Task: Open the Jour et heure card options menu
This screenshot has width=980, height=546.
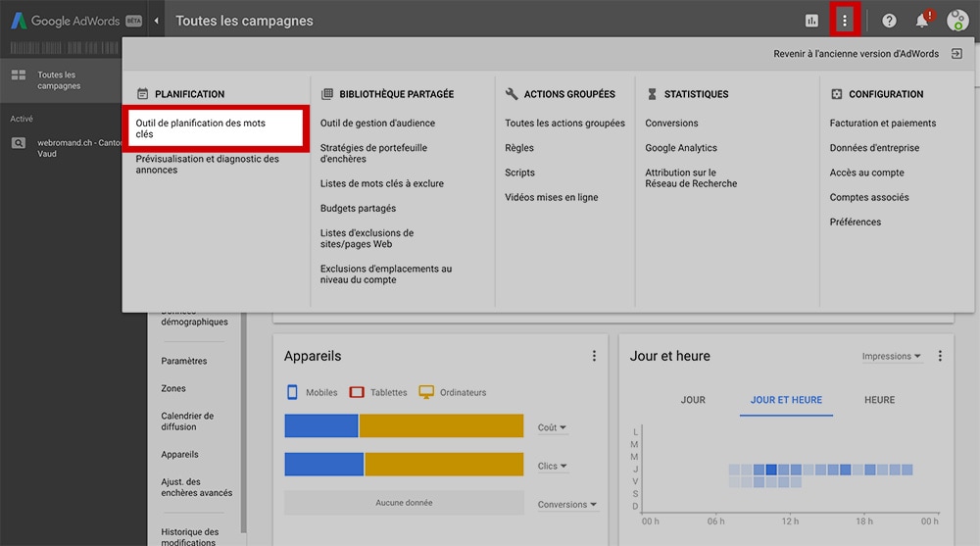Action: [940, 356]
